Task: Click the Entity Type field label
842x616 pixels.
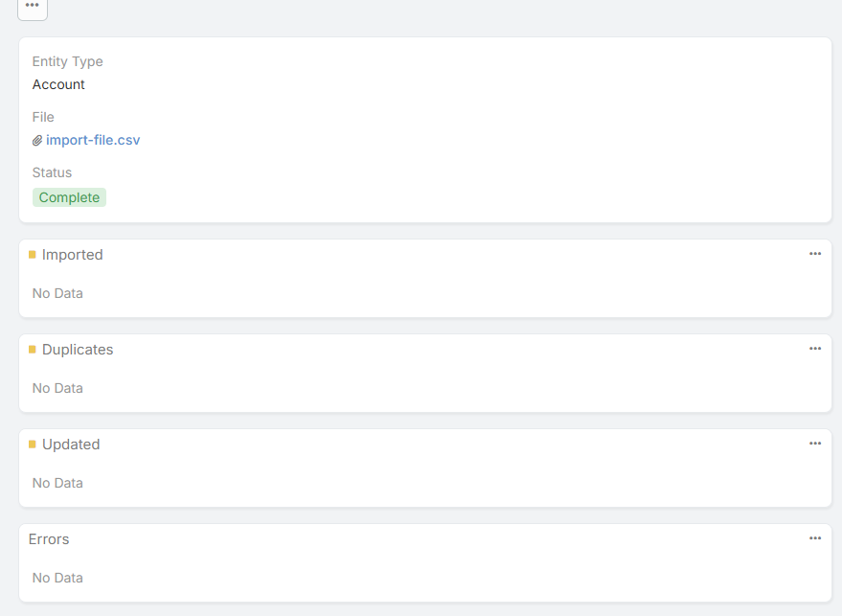Action: pyautogui.click(x=67, y=61)
